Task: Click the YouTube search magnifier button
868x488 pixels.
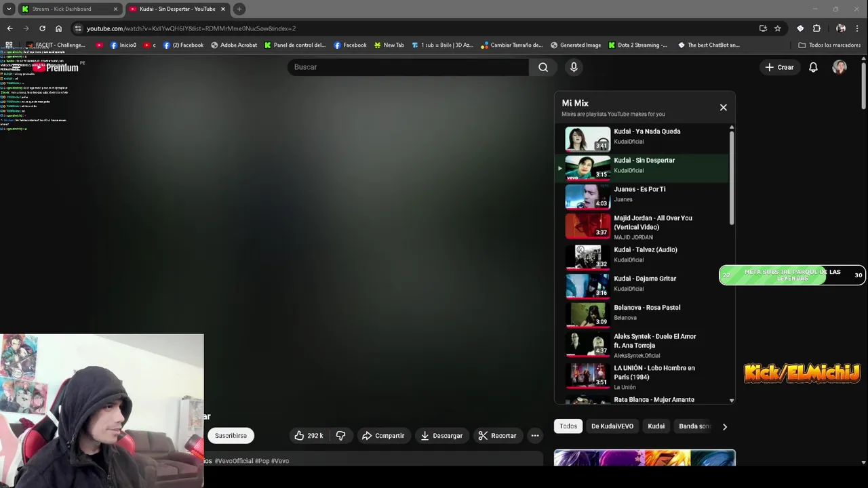Action: coord(543,67)
